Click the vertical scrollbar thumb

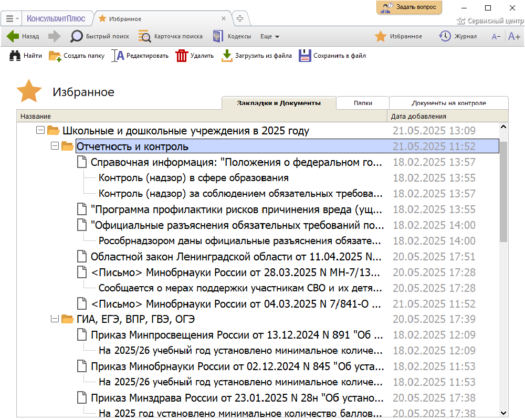(x=503, y=192)
